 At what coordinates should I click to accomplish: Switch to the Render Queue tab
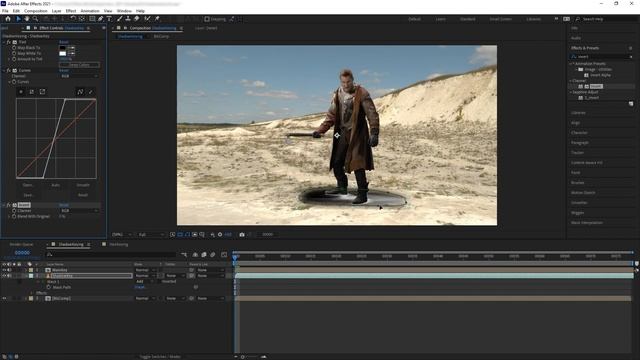point(21,244)
